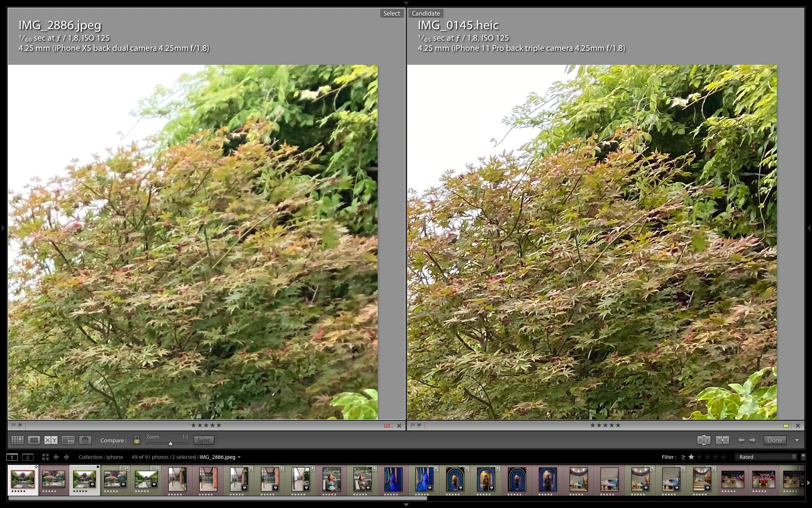The width and height of the screenshot is (812, 508).
Task: Show main window display 1
Action: tap(12, 457)
